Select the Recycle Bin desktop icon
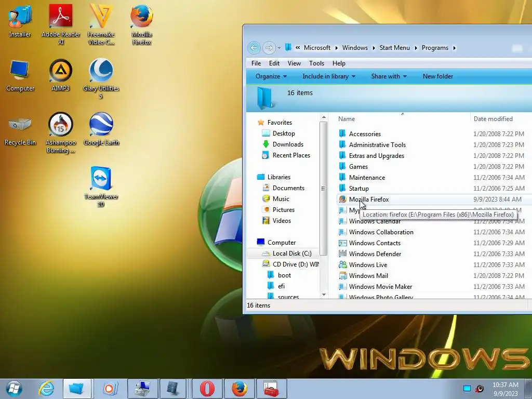The width and height of the screenshot is (532, 399). coord(20,130)
